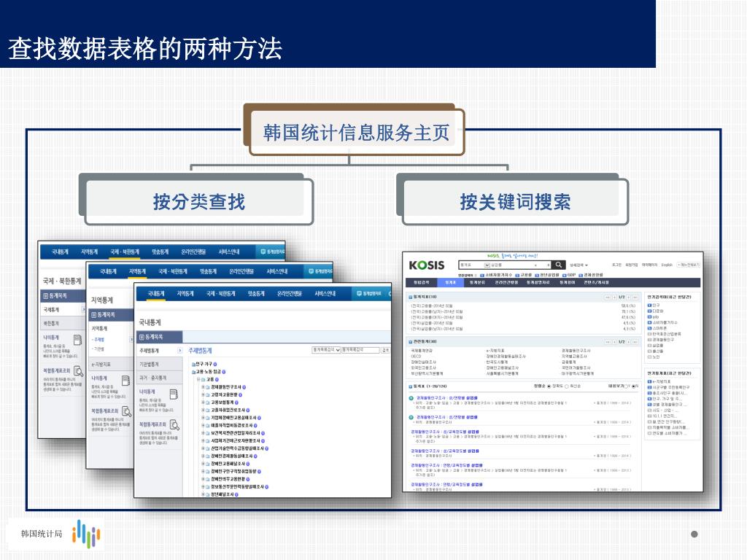This screenshot has height=560, width=747.
Task: Go to next page in 통계자료 section
Action: 628,297
